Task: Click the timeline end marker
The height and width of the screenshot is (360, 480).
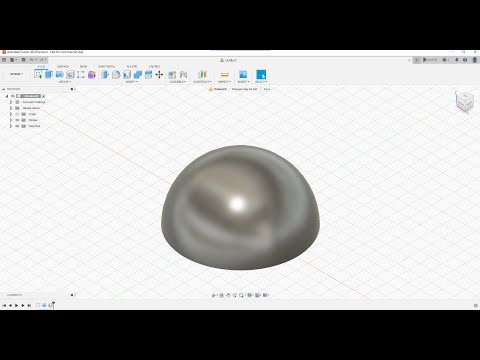Action: pos(53,305)
